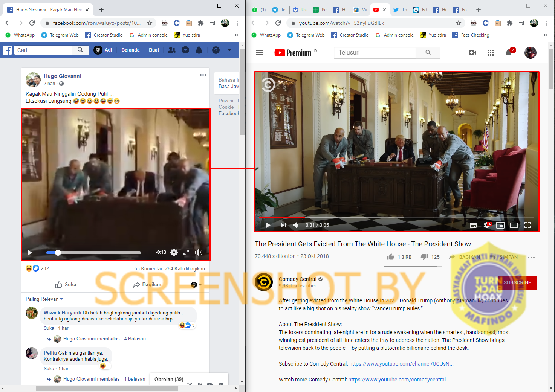Open Facebook notifications bell

click(x=199, y=50)
